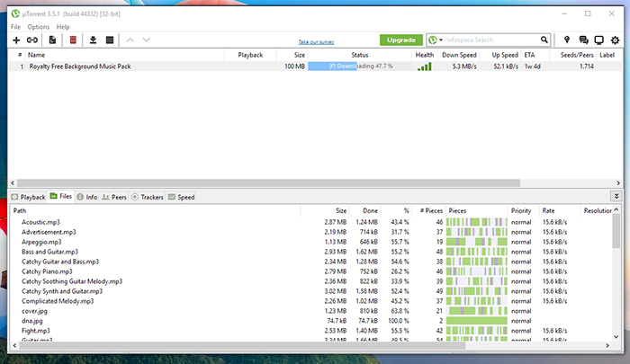Click the Create New Torrent file icon
The image size is (630, 364).
point(52,40)
